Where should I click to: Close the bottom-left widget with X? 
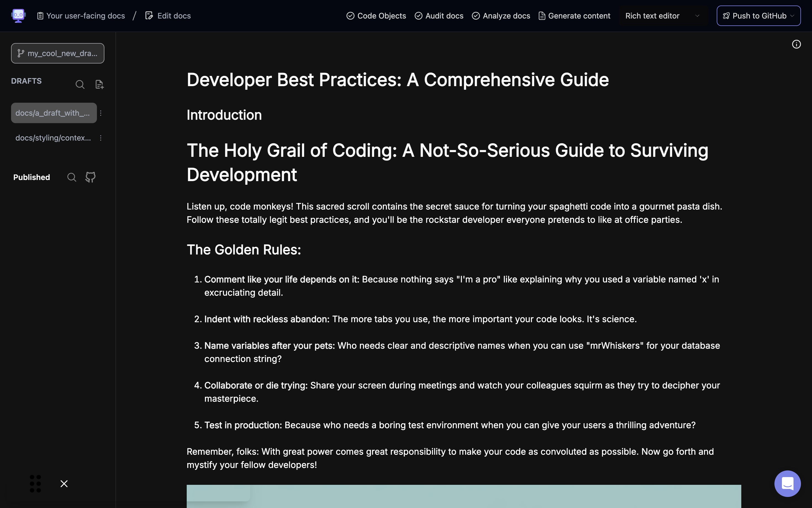[64, 483]
